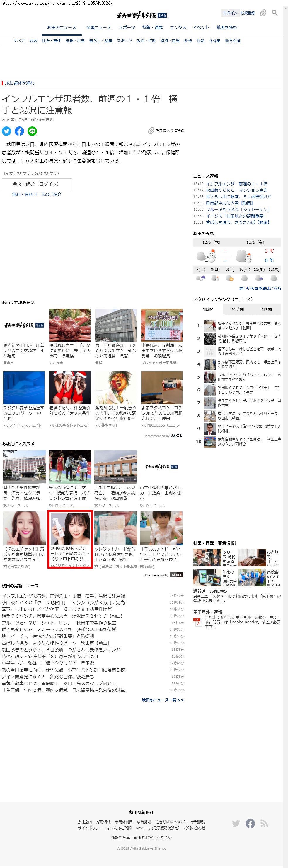Screen dimensions: 288x868
Task: Open the search magnifier icon
Action: click(x=275, y=13)
